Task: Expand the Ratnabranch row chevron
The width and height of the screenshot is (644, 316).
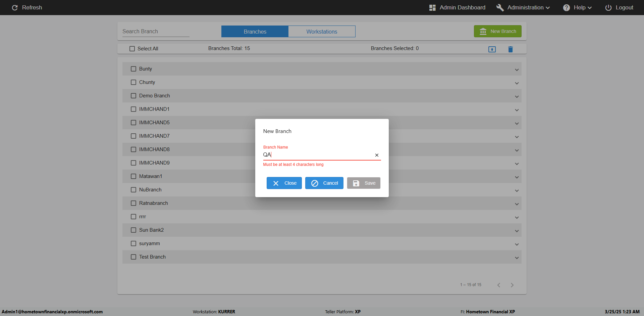Action: (517, 204)
